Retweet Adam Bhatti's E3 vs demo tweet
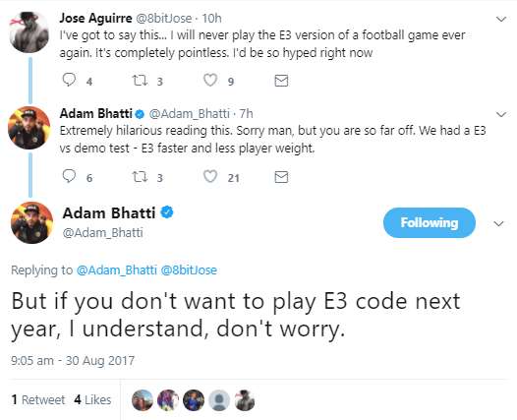 [140, 177]
